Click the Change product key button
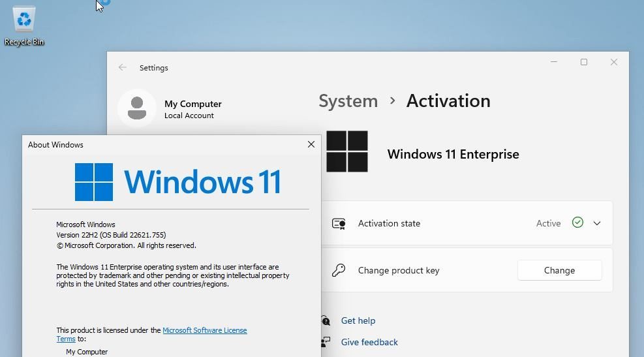The image size is (644, 357). (559, 270)
